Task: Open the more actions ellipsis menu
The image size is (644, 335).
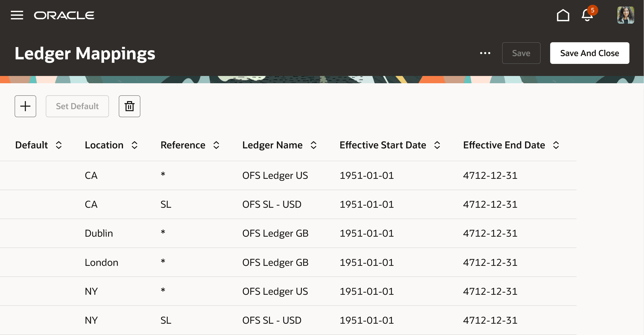Action: coord(485,53)
